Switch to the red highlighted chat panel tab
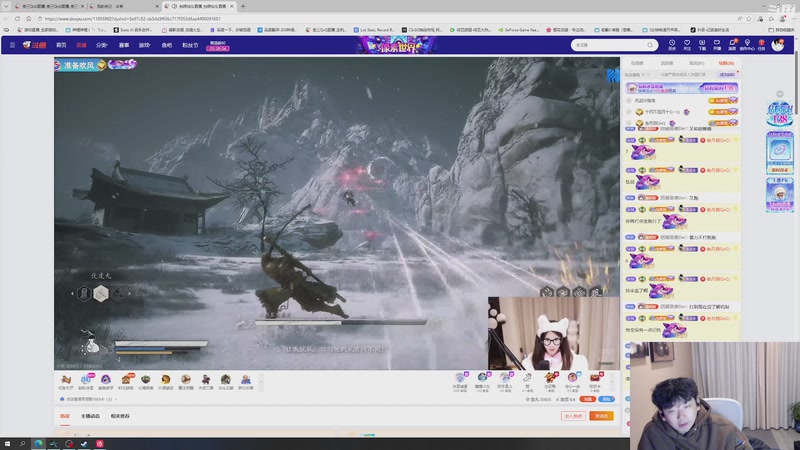 coord(726,63)
